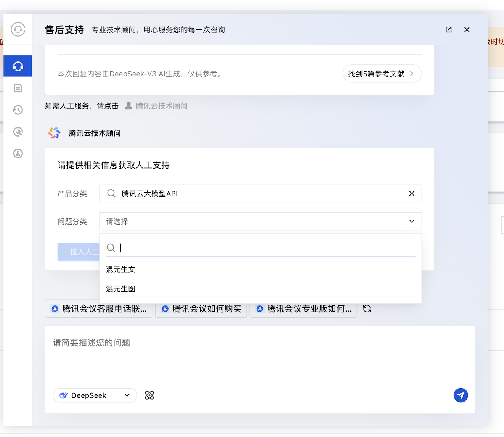Open the customer service headset tab
The height and width of the screenshot is (437, 504).
[x=18, y=66]
